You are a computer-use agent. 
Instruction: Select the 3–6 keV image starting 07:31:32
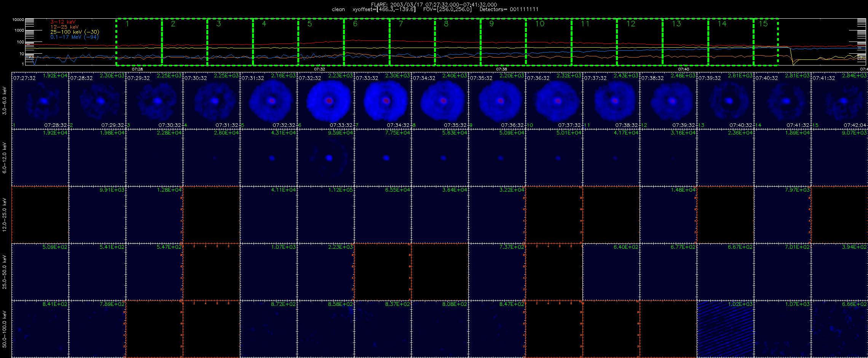pyautogui.click(x=269, y=101)
